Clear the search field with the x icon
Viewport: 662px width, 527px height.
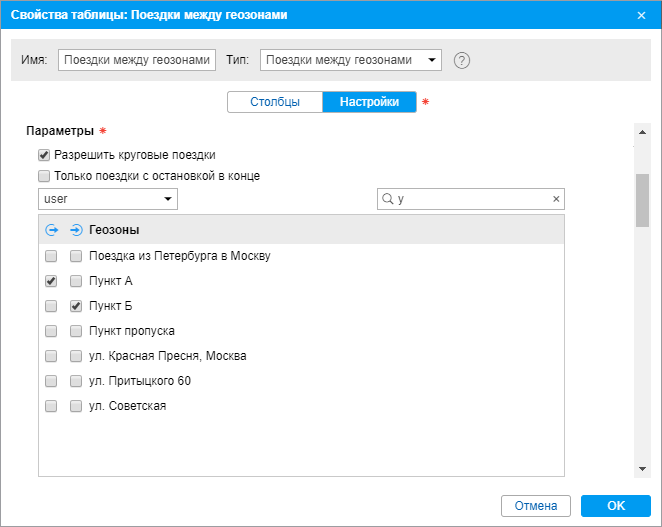(x=556, y=199)
